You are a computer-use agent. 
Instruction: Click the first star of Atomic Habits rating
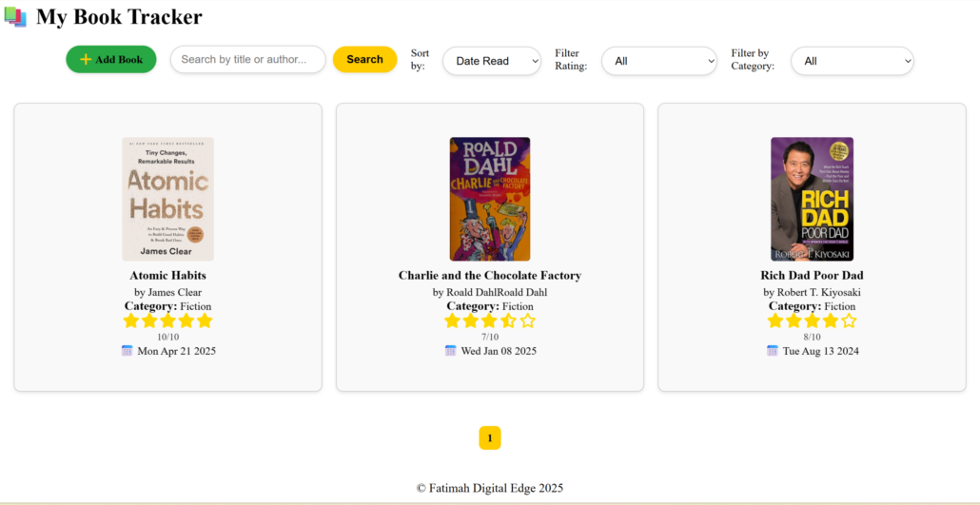(131, 320)
